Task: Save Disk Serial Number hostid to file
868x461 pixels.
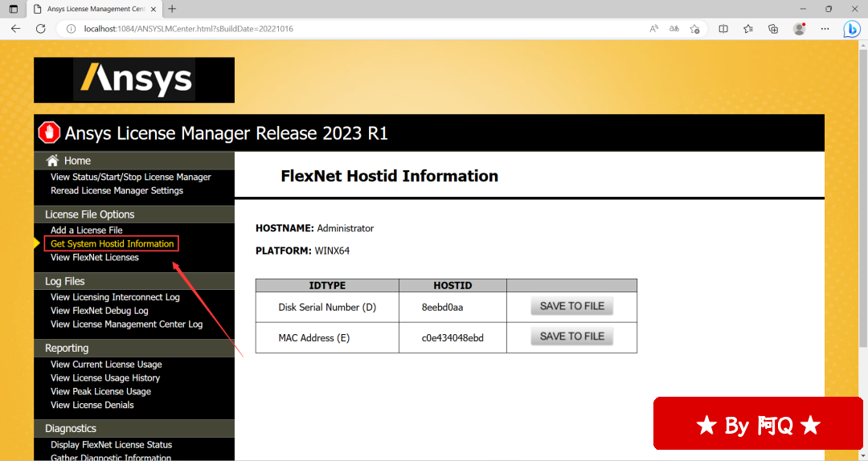Action: (572, 306)
